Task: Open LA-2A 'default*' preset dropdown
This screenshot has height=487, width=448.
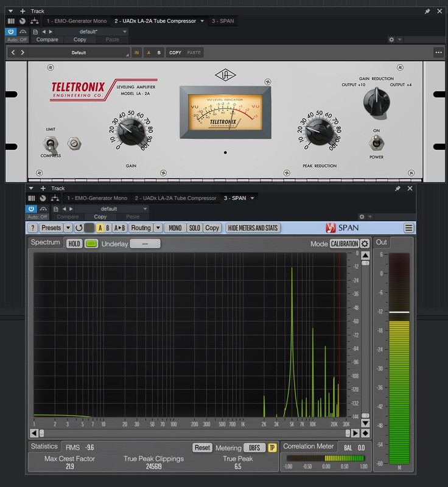Action: [91, 32]
